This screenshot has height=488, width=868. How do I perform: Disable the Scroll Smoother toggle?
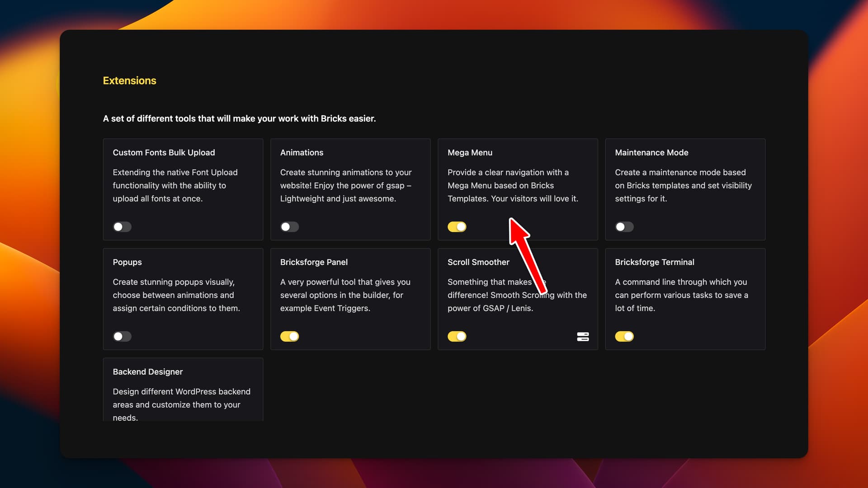pyautogui.click(x=457, y=337)
